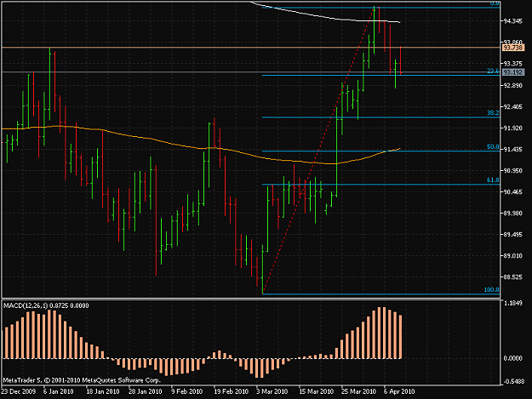The width and height of the screenshot is (532, 399).
Task: Click the 6 Apr 2010 date label
Action: [x=399, y=391]
